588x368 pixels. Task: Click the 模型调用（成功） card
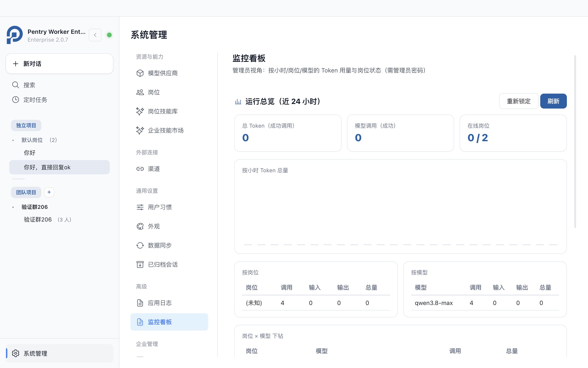click(400, 133)
